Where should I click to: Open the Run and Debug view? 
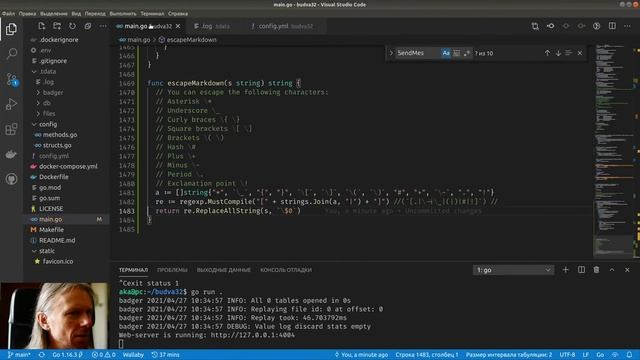[x=11, y=104]
